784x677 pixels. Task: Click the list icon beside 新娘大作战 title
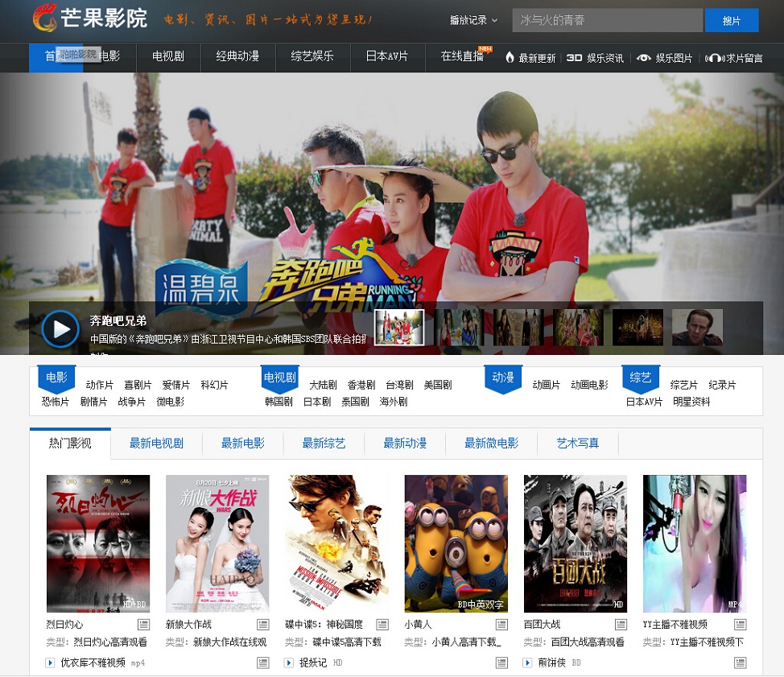point(263,625)
